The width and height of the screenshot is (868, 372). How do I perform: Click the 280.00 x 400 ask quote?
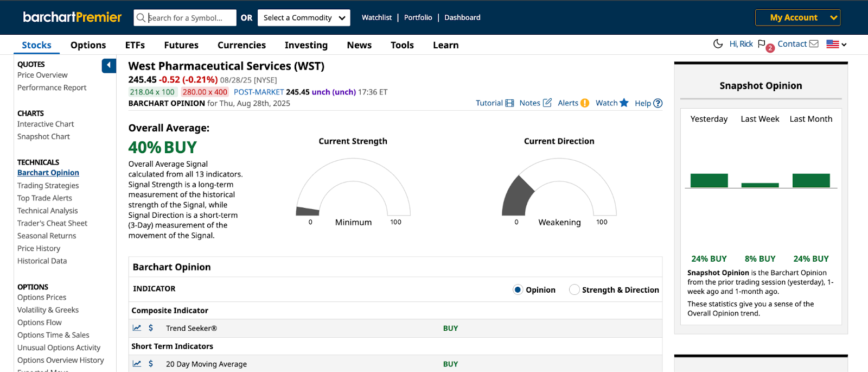tap(205, 92)
